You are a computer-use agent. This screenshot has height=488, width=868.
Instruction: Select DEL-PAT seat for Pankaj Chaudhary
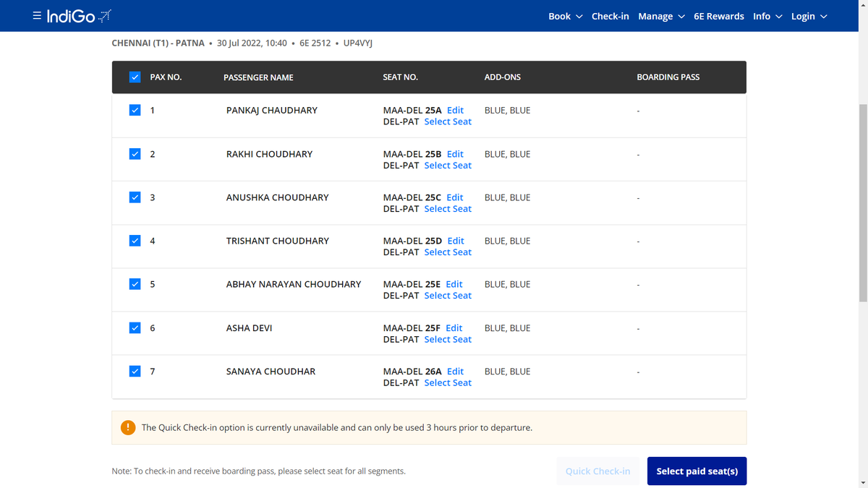tap(448, 121)
